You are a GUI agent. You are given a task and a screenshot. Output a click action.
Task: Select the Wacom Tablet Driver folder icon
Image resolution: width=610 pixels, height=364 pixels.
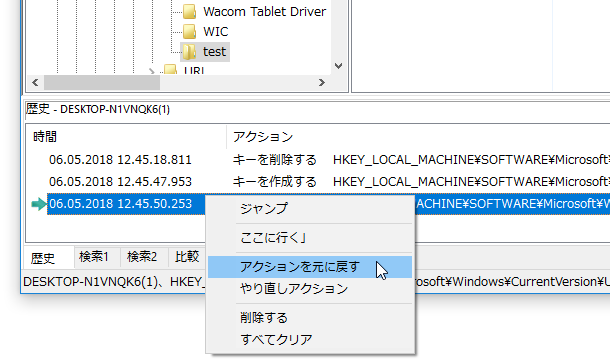(x=189, y=11)
